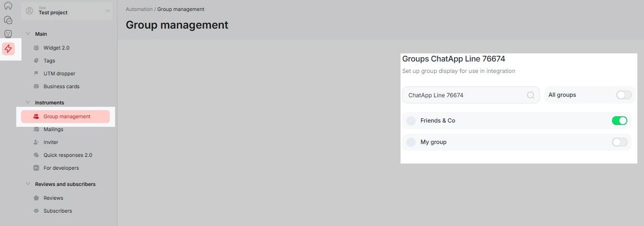
Task: Click the Widget 2.0 sidebar icon
Action: tap(36, 48)
